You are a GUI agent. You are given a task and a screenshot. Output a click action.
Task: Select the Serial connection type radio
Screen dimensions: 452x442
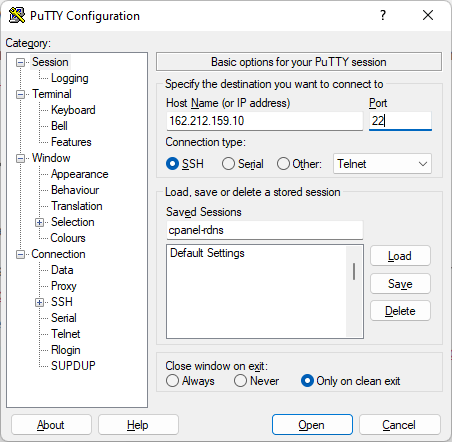(x=228, y=164)
